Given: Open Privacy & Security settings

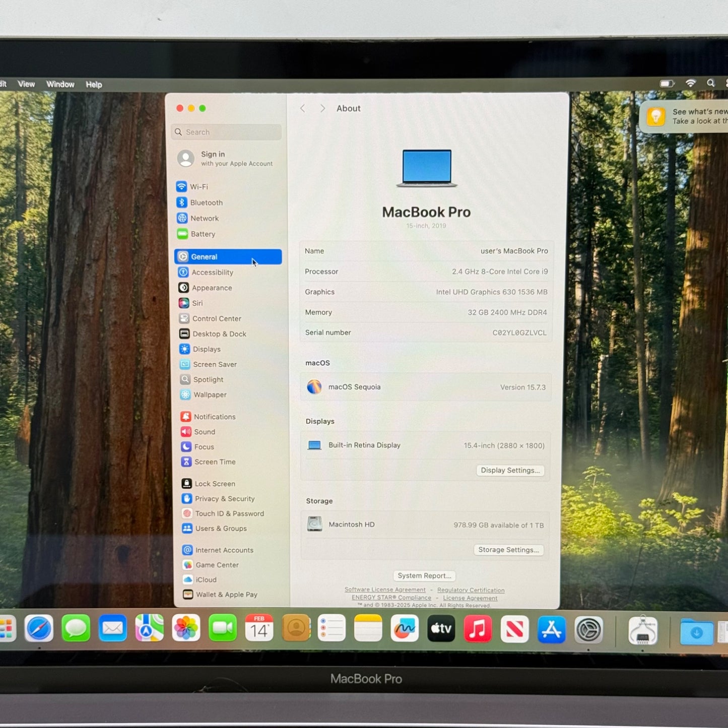Looking at the screenshot, I should point(224,499).
